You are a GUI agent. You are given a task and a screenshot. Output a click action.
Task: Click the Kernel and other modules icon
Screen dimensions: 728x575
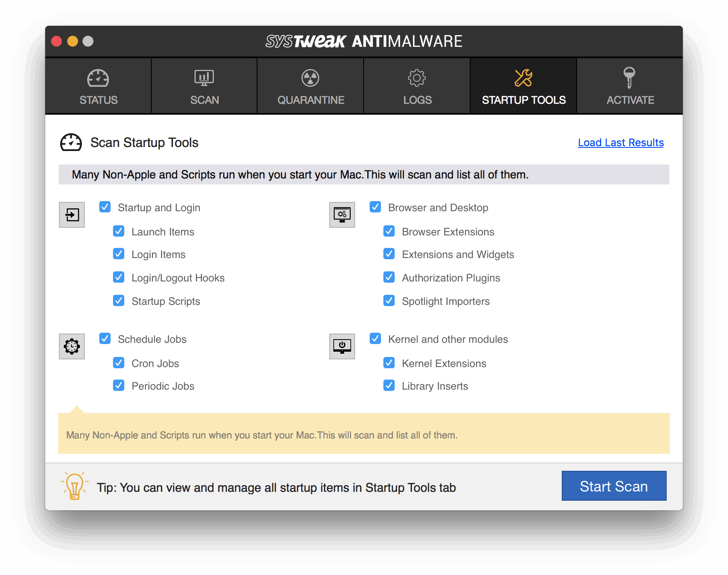[342, 346]
